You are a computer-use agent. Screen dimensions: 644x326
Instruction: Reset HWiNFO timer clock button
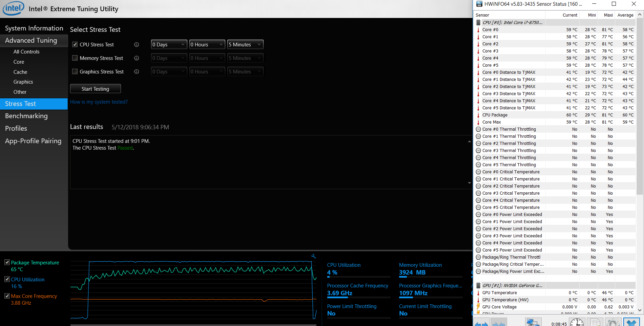pyautogui.click(x=577, y=322)
